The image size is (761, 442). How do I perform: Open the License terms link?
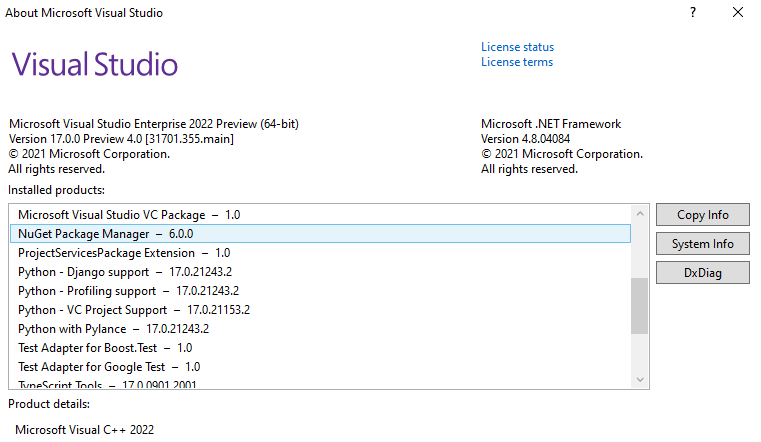(517, 62)
